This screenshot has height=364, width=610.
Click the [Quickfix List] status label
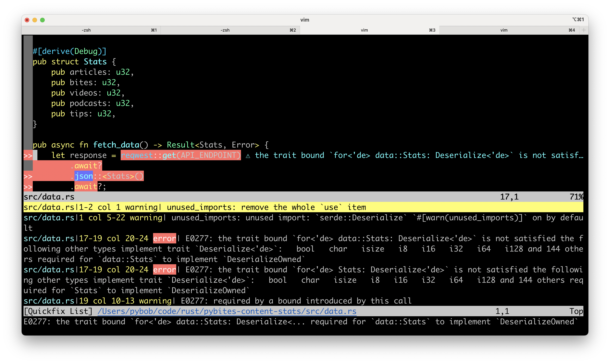click(58, 311)
